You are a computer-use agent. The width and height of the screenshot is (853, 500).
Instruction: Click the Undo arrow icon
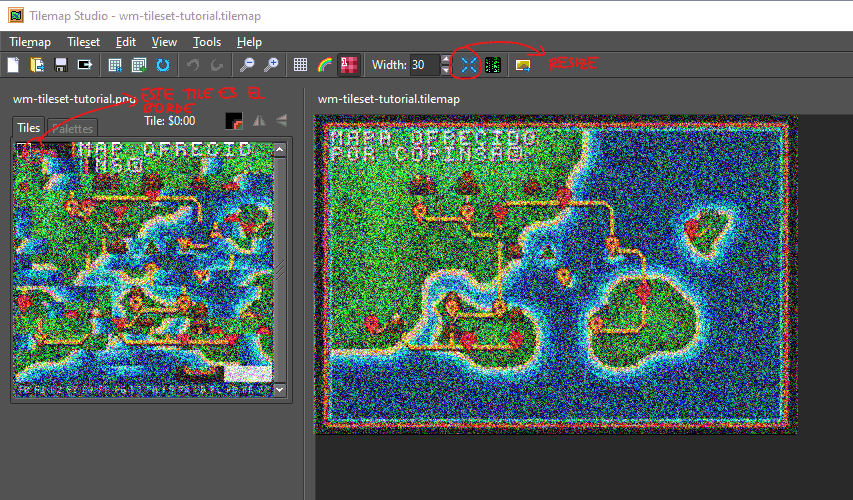click(193, 65)
